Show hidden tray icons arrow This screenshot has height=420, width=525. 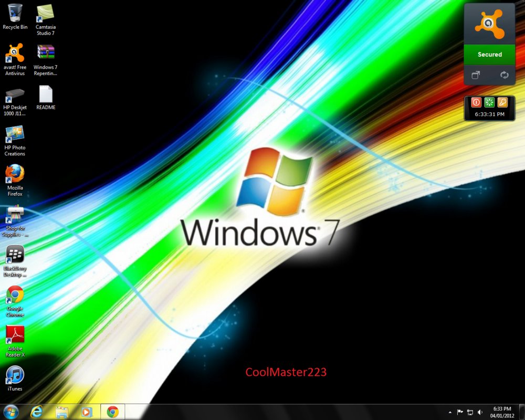[450, 413]
